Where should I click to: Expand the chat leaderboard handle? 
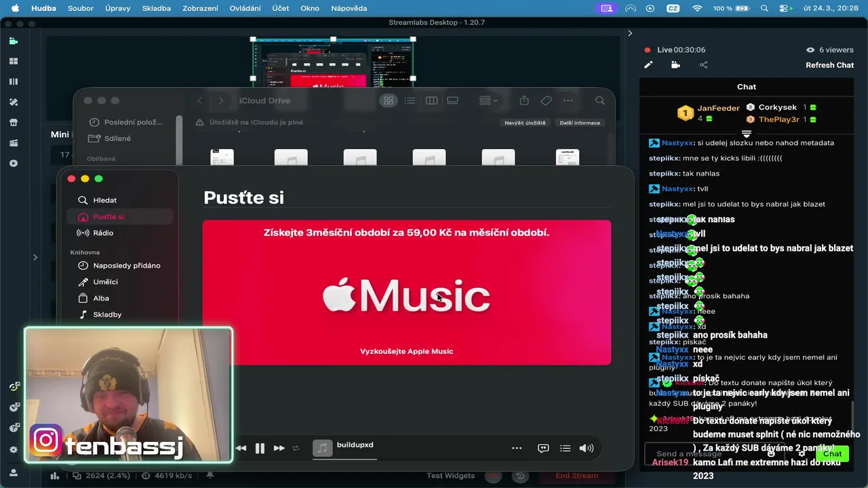747,134
